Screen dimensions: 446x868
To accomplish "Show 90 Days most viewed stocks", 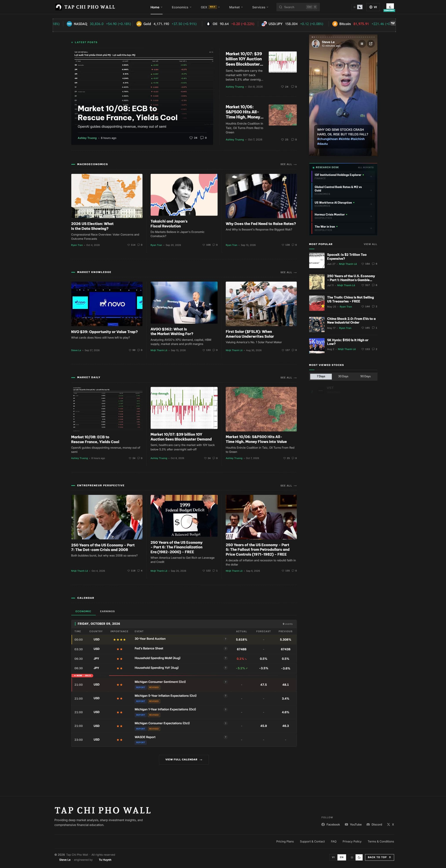I will [x=365, y=376].
